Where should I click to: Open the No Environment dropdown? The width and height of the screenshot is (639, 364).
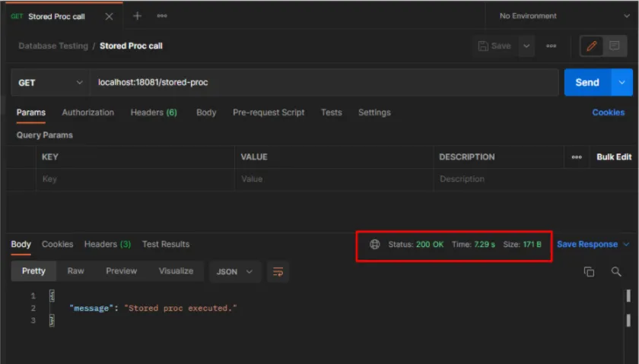tap(564, 16)
